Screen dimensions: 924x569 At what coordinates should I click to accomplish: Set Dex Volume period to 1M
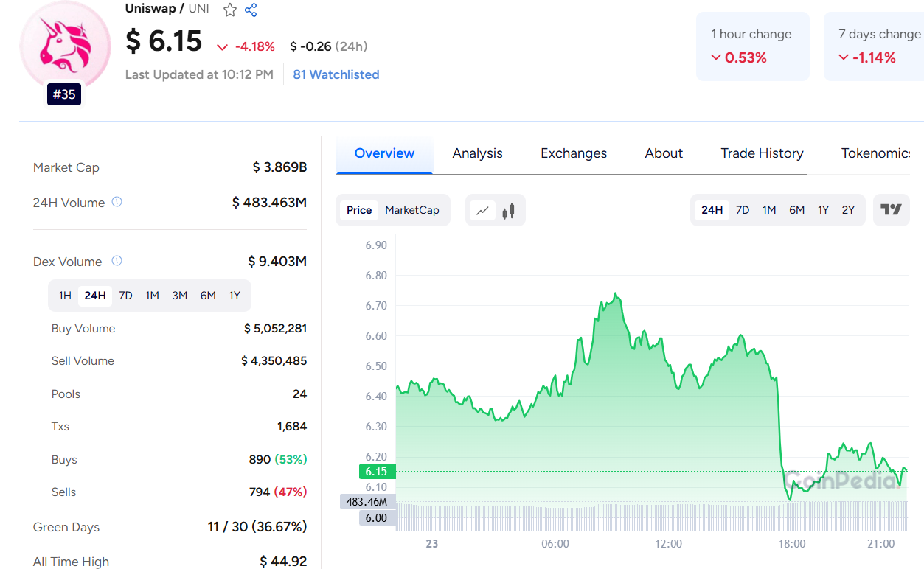click(x=152, y=296)
